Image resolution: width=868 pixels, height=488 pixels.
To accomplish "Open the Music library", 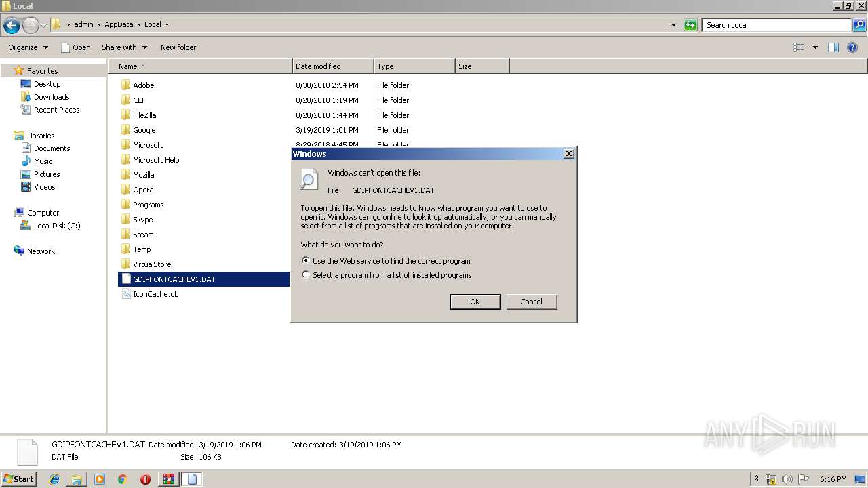I will [43, 161].
